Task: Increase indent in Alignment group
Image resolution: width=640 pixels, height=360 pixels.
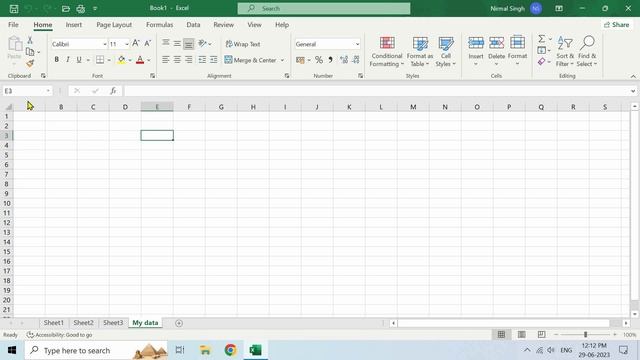Action: click(213, 60)
